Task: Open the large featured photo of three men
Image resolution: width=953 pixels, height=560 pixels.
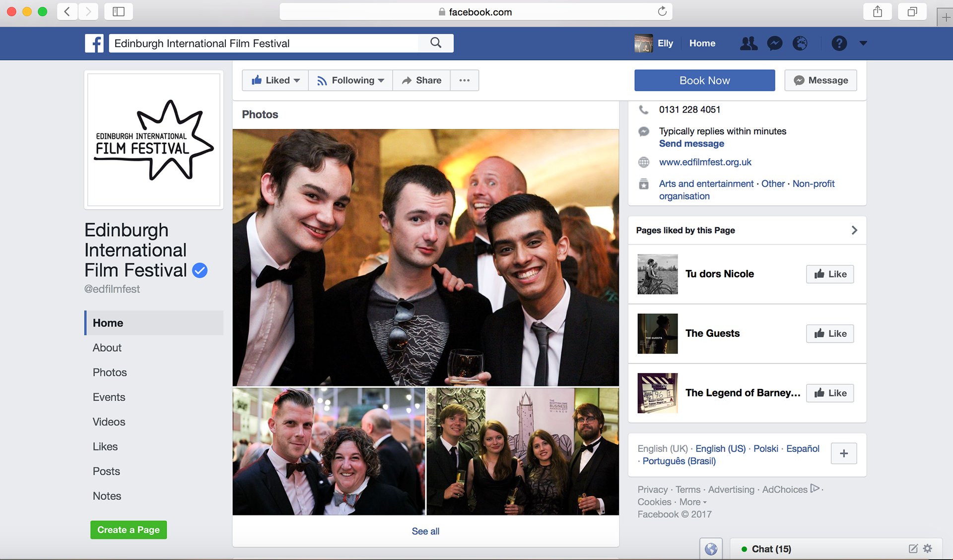Action: coord(425,257)
